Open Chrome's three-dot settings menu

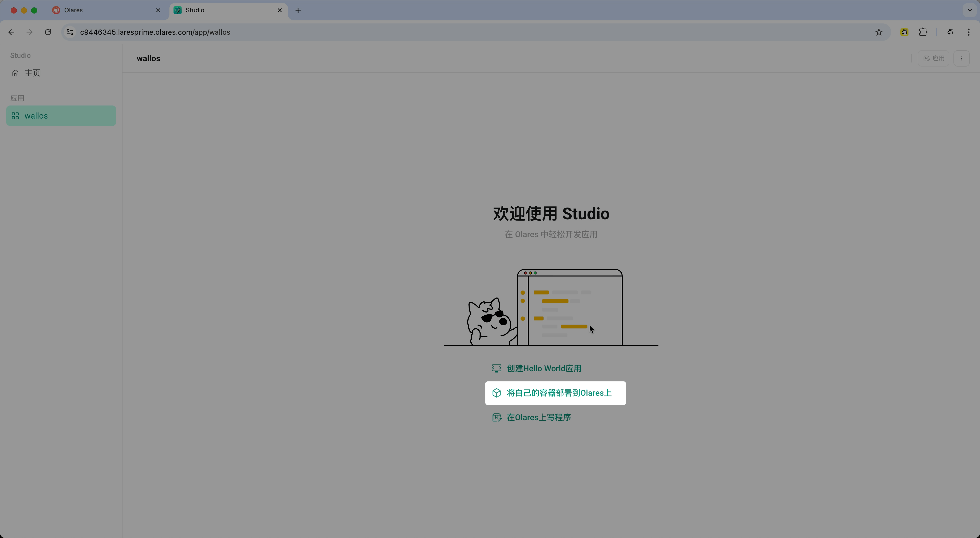[x=969, y=32]
